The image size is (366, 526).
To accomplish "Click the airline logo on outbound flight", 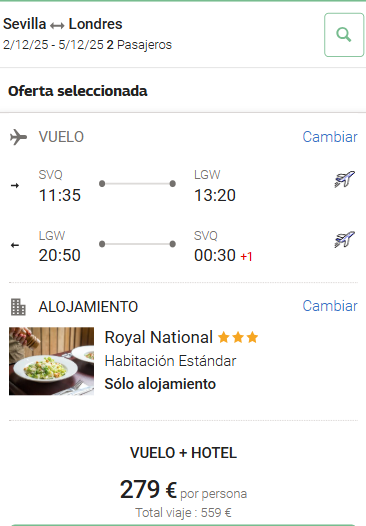I will click(345, 179).
